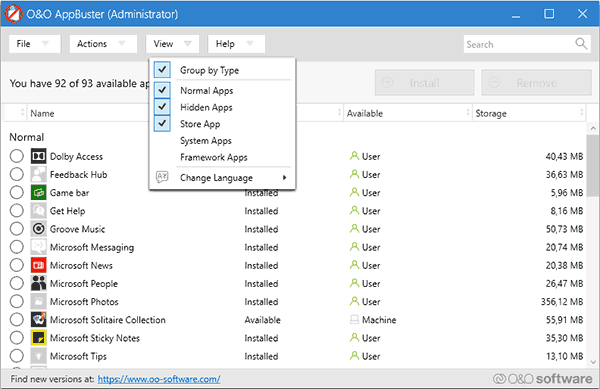Image resolution: width=600 pixels, height=389 pixels.
Task: Click the Microsoft Sticky Notes icon
Action: tap(39, 338)
